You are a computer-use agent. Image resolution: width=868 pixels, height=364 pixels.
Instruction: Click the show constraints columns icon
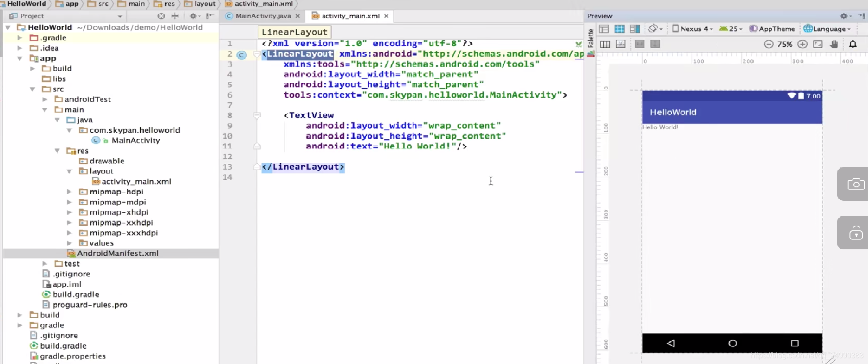click(x=605, y=44)
